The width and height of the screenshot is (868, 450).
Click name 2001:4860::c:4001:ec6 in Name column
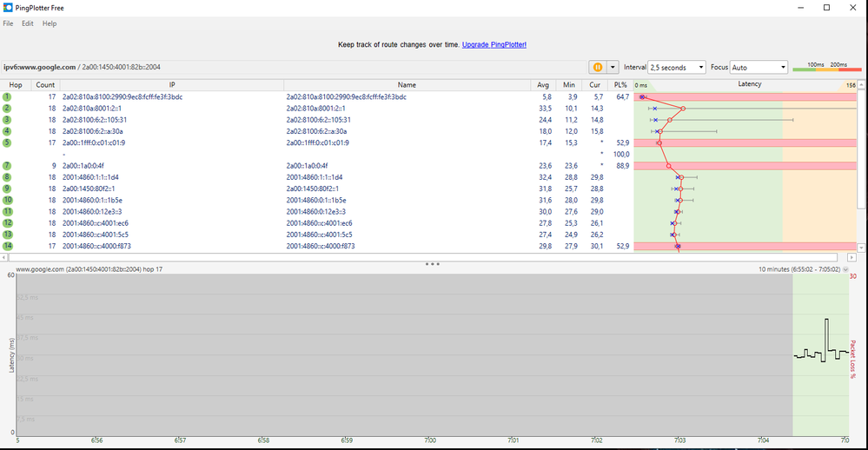pos(320,223)
